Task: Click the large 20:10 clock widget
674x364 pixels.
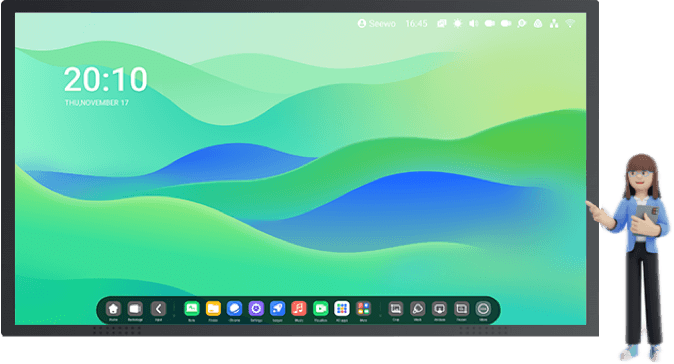Action: pyautogui.click(x=106, y=80)
